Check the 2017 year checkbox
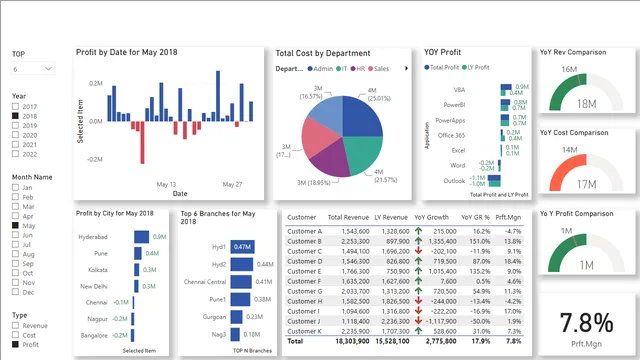The width and height of the screenshot is (640, 360). tap(16, 107)
